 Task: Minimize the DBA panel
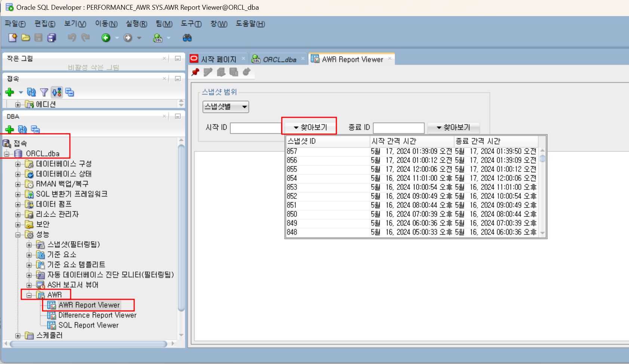(178, 116)
